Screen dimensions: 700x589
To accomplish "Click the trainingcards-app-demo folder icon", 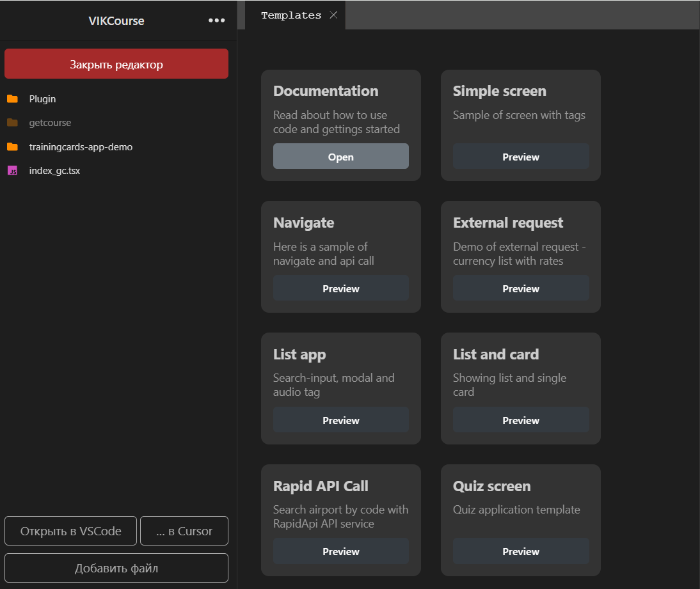I will [x=12, y=147].
